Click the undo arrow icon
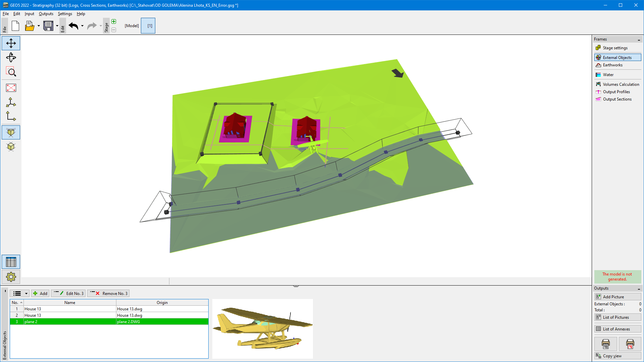 point(73,26)
